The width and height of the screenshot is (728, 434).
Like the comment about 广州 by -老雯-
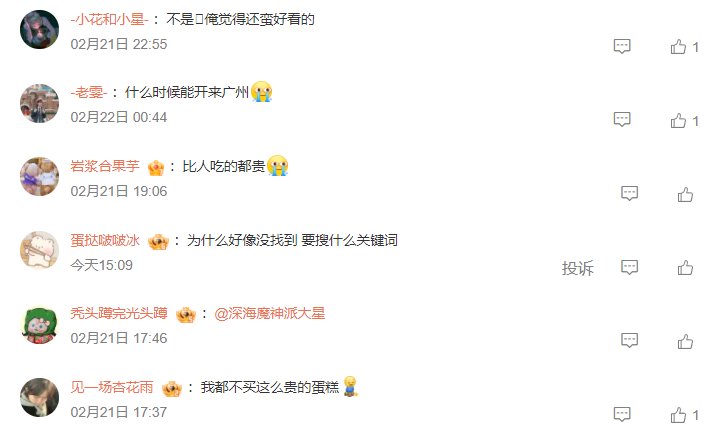tap(678, 121)
